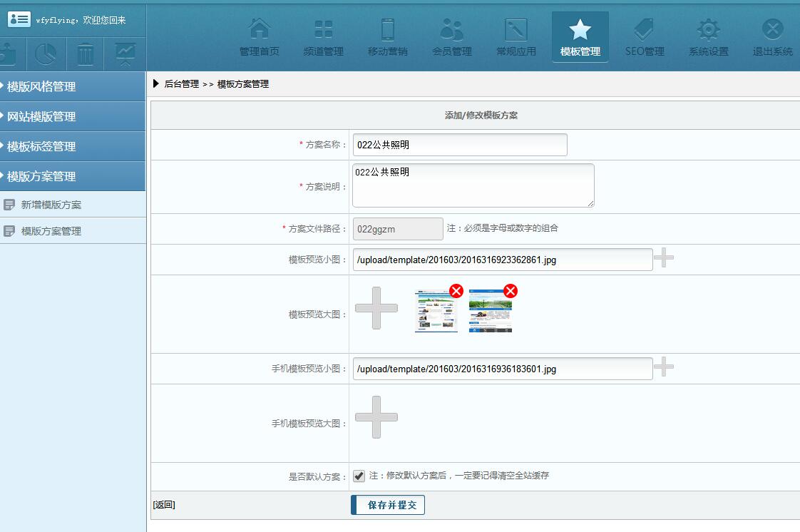Expand 模板标签管理 sidebar section
This screenshot has width=800, height=532.
point(73,146)
